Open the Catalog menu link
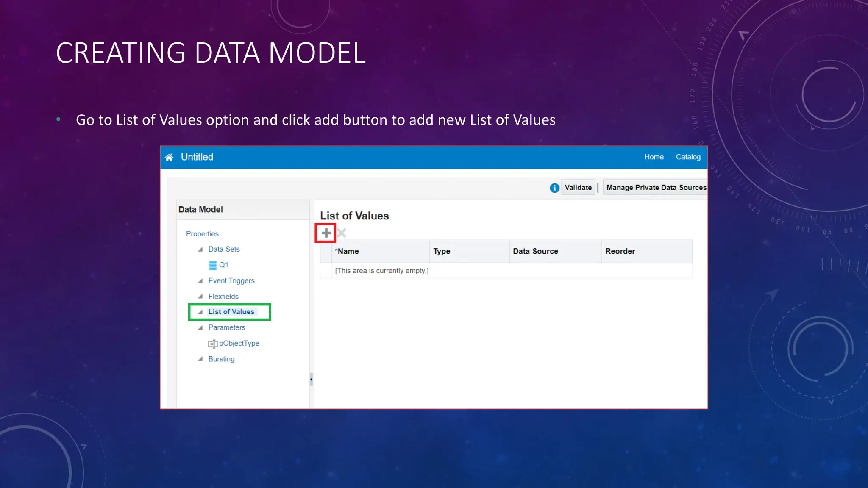 pos(688,157)
